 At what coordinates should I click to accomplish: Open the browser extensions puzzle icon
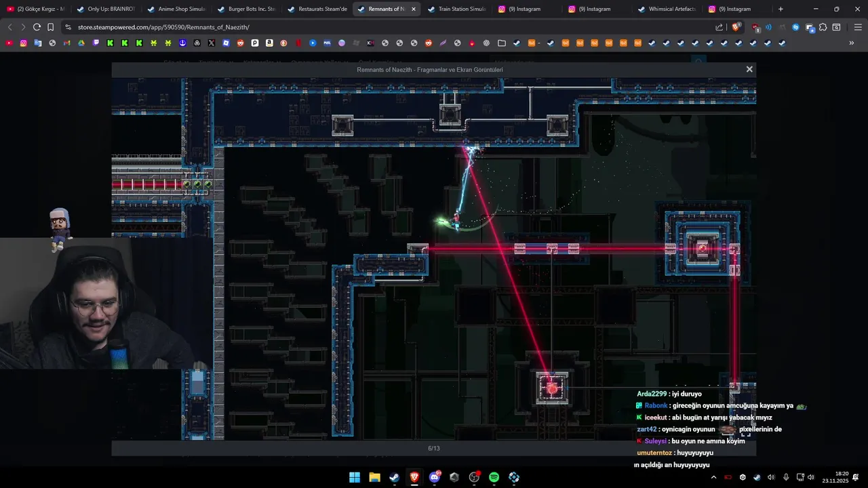click(823, 27)
